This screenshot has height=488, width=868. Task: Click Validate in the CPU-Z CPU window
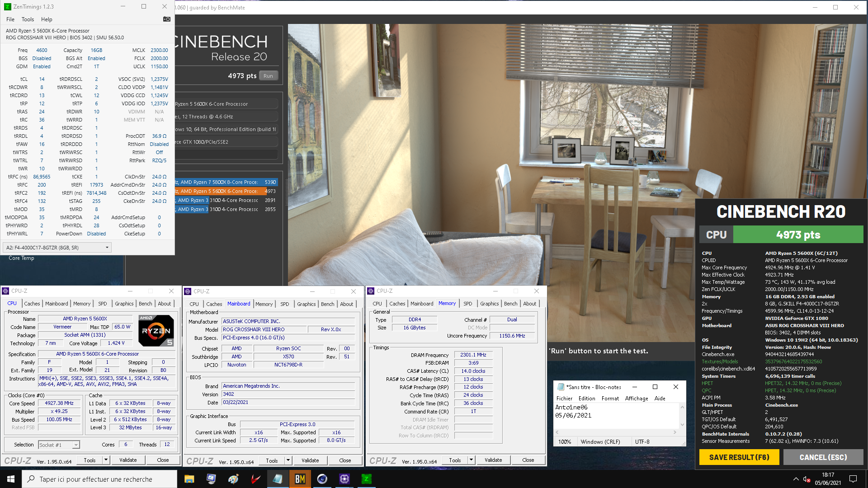[x=128, y=460]
